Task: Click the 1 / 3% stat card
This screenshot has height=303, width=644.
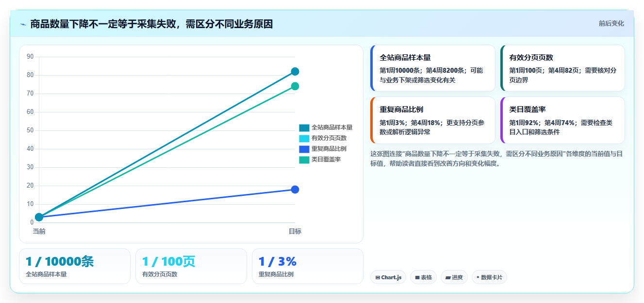Action: coord(308,266)
